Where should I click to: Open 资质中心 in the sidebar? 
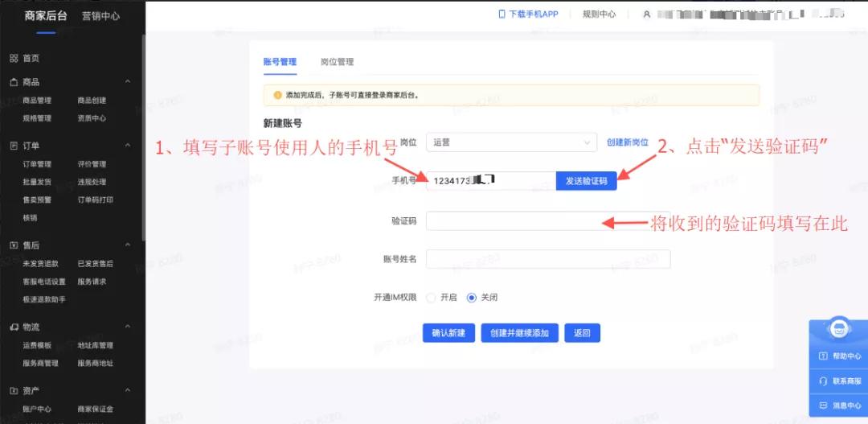pos(92,118)
